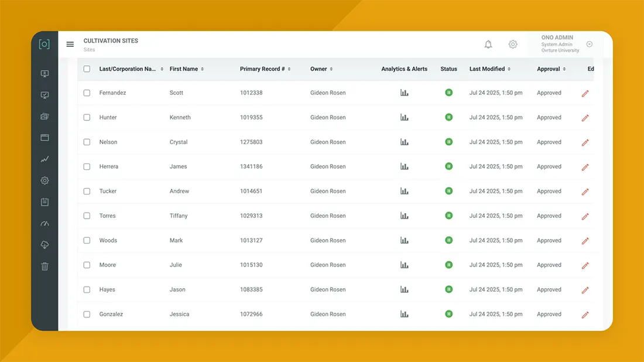Edit the Torres record pencil icon
Screen dimensions: 644x362
585,216
